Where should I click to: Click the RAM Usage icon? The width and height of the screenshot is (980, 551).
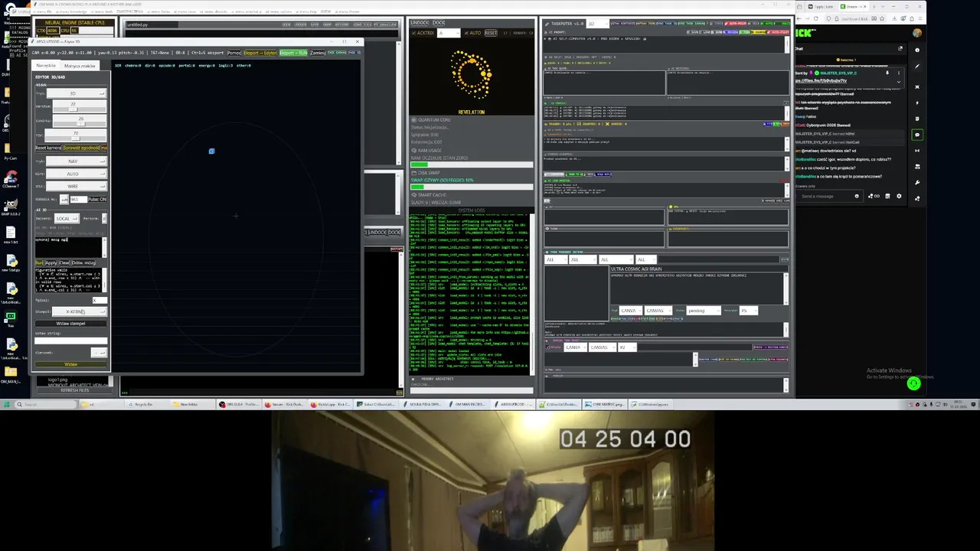click(414, 150)
